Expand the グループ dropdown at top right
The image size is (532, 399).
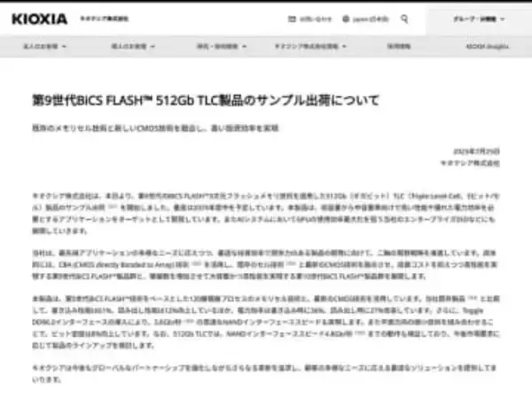(479, 19)
